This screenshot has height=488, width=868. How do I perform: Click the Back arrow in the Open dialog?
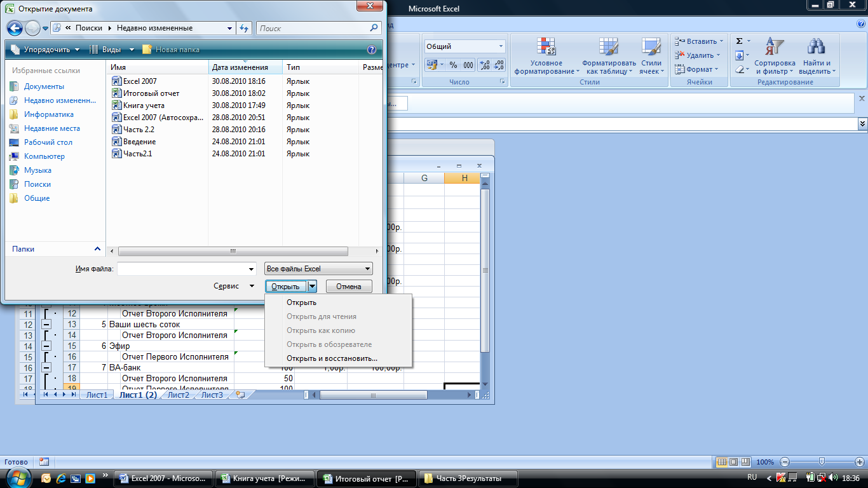pyautogui.click(x=15, y=28)
